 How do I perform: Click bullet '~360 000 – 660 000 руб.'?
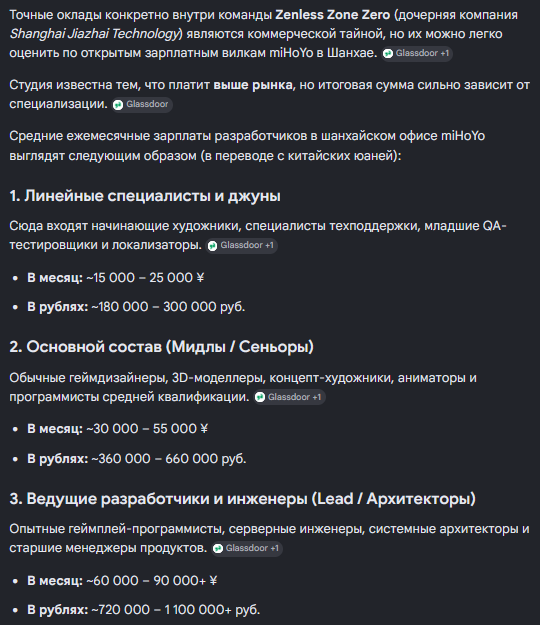click(x=169, y=459)
